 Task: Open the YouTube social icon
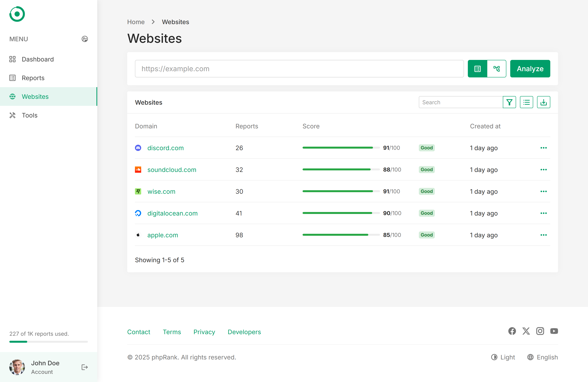(554, 331)
